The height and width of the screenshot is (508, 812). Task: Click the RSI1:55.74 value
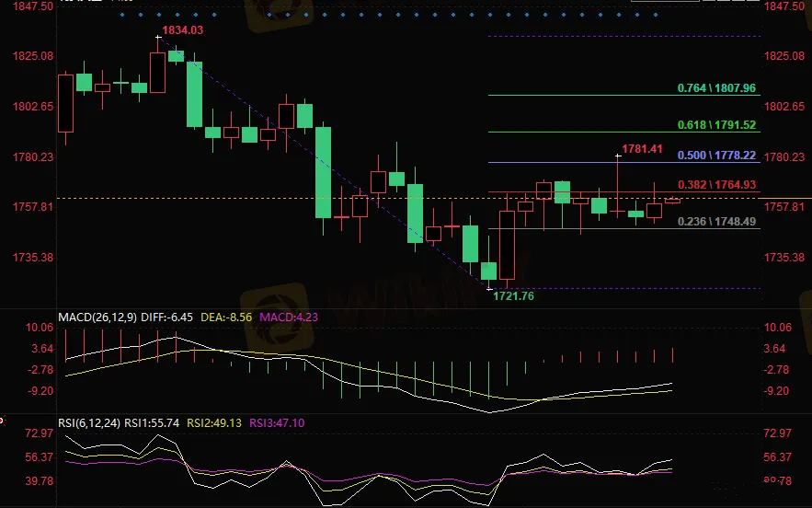point(152,423)
